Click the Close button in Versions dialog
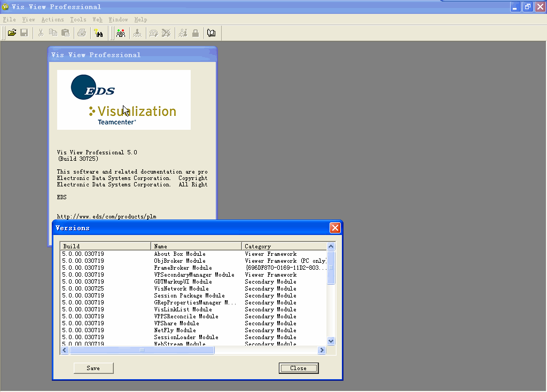 pyautogui.click(x=299, y=368)
